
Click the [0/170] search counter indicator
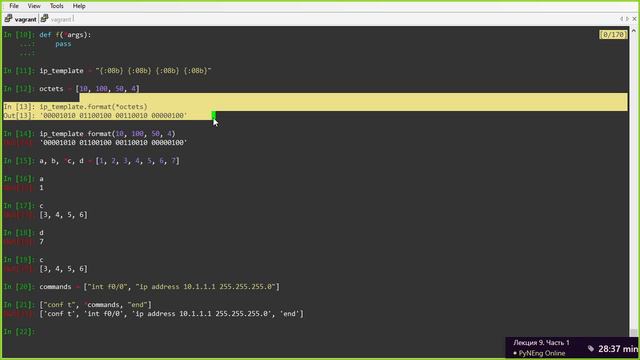point(613,35)
